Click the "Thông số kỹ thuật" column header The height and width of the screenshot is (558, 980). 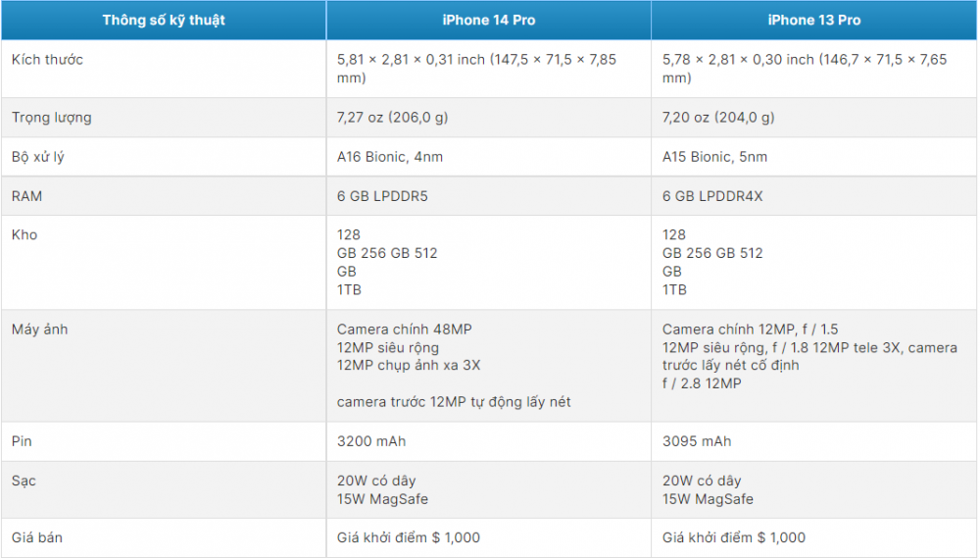point(164,20)
